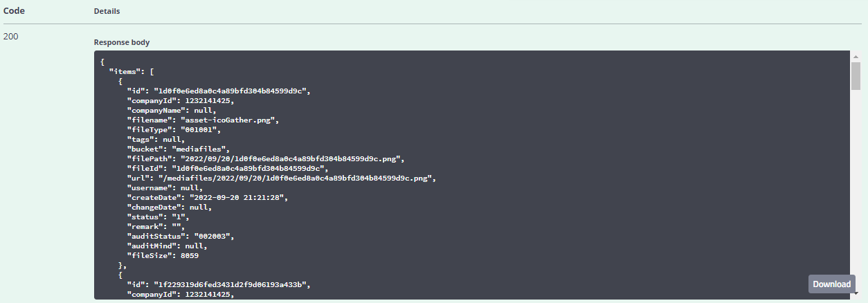This screenshot has width=868, height=303.
Task: Click the auditStatus "002003" line
Action: [x=180, y=236]
